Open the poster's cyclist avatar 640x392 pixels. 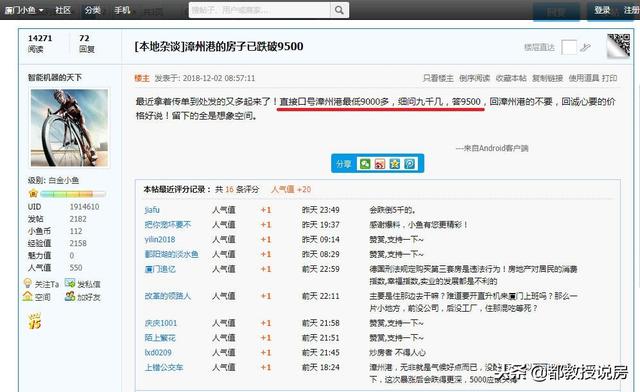pyautogui.click(x=69, y=128)
